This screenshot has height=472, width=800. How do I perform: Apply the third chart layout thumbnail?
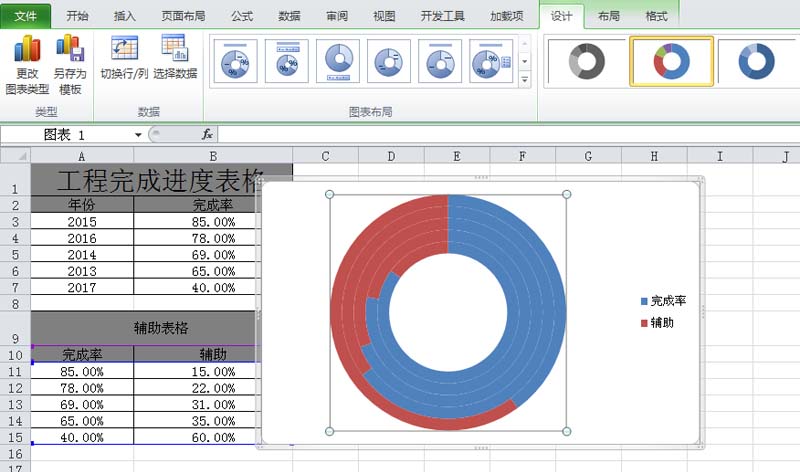[x=338, y=61]
